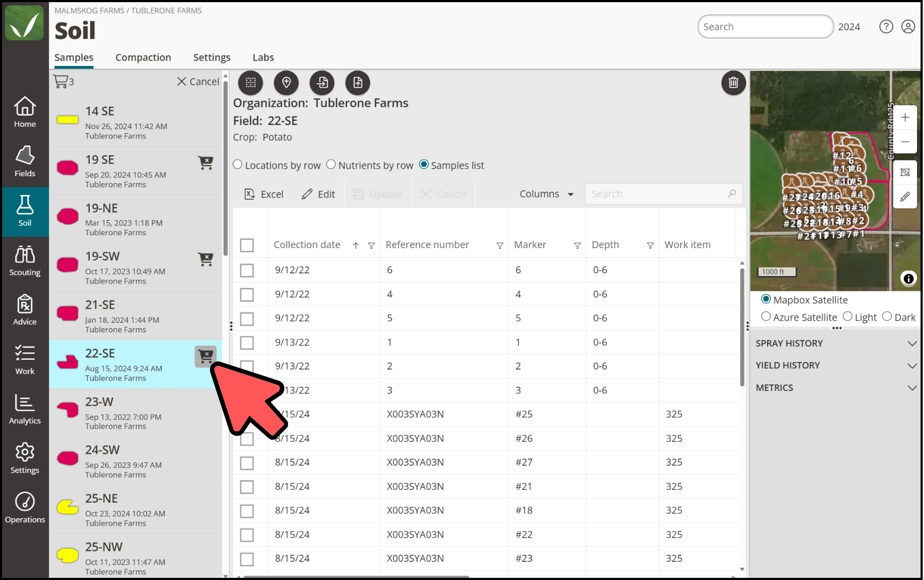Export the table to Excel

[264, 194]
